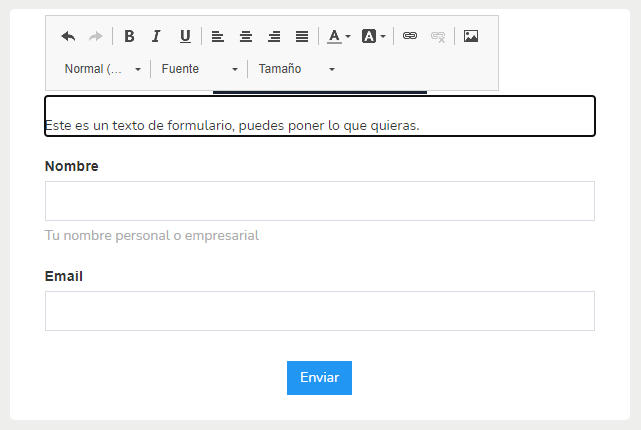Focus the Nombre input field
Viewport: 641px width, 430px height.
320,201
